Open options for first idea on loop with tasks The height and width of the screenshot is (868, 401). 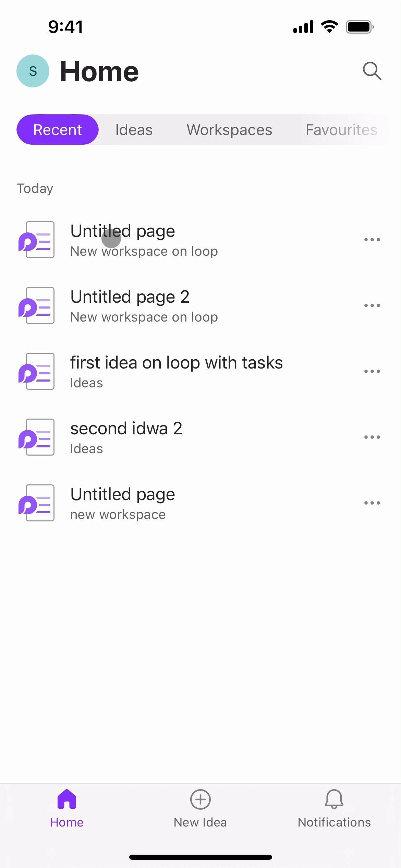click(x=372, y=371)
